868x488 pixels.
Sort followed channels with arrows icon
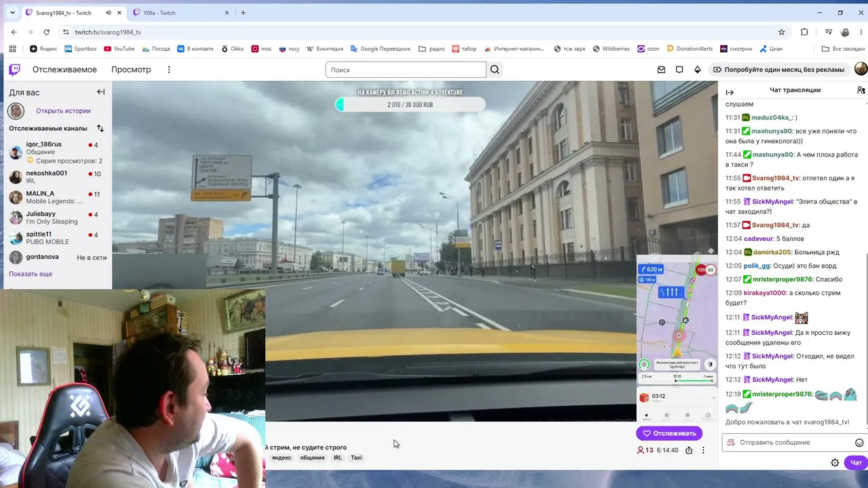tap(100, 128)
